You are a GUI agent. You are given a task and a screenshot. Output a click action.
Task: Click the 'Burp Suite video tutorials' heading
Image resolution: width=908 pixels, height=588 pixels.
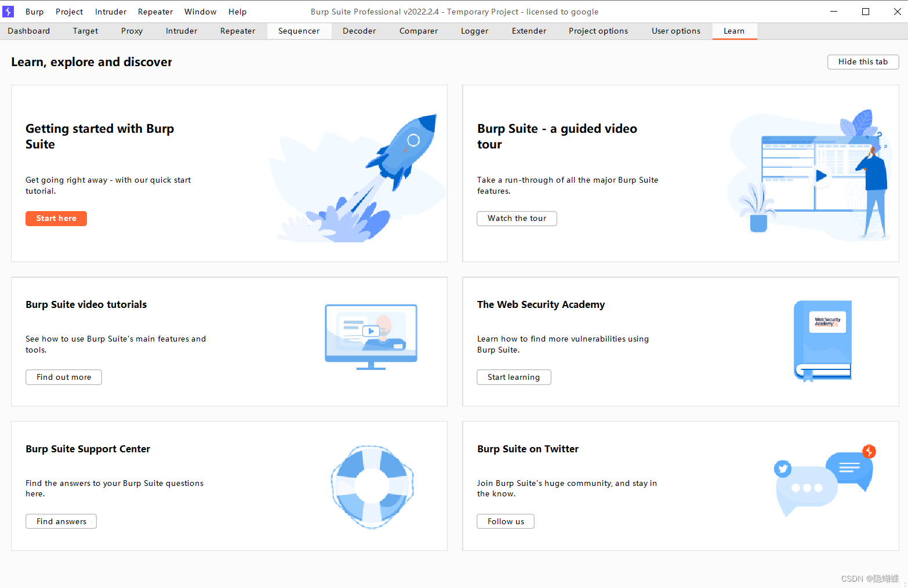pyautogui.click(x=86, y=305)
